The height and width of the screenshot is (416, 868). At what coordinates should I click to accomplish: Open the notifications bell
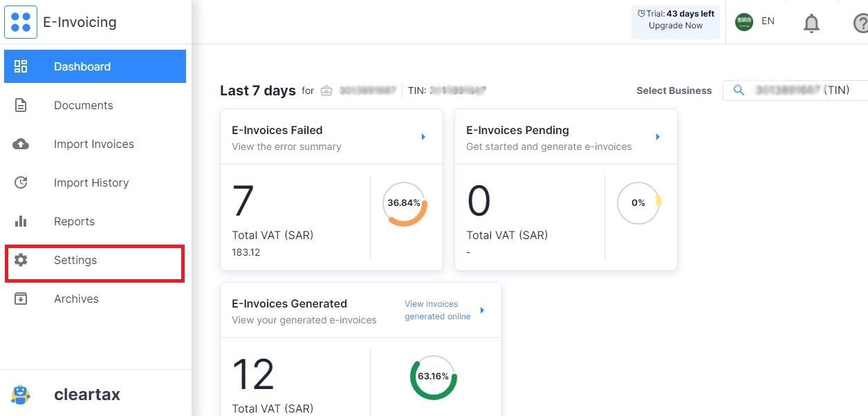pyautogui.click(x=811, y=23)
